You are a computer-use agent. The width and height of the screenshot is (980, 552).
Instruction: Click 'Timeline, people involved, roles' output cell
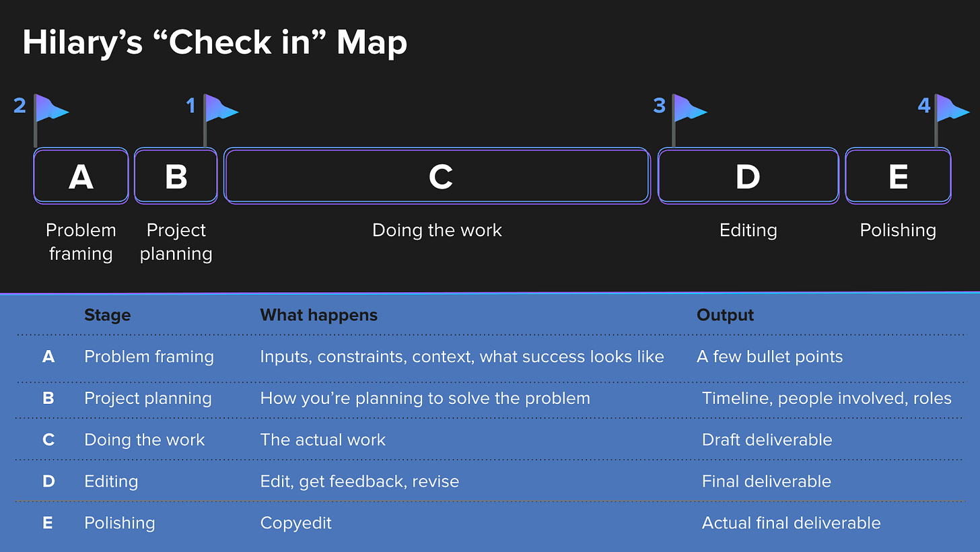click(x=827, y=399)
